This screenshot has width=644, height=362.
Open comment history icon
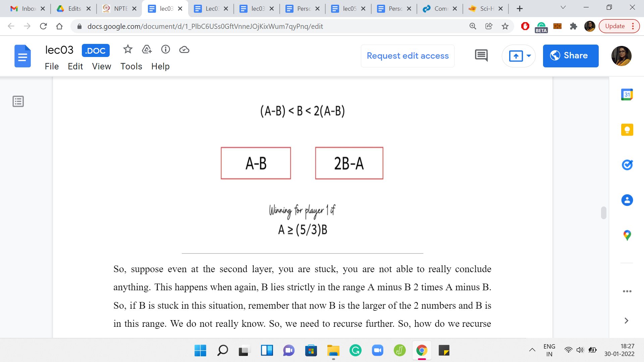pyautogui.click(x=481, y=56)
